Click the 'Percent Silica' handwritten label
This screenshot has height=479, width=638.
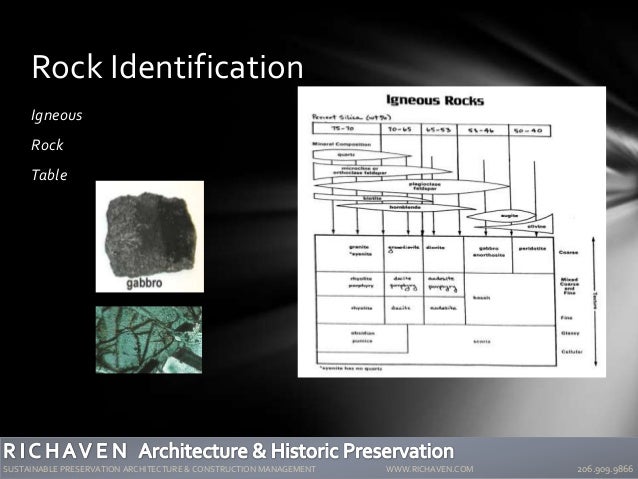coord(351,117)
